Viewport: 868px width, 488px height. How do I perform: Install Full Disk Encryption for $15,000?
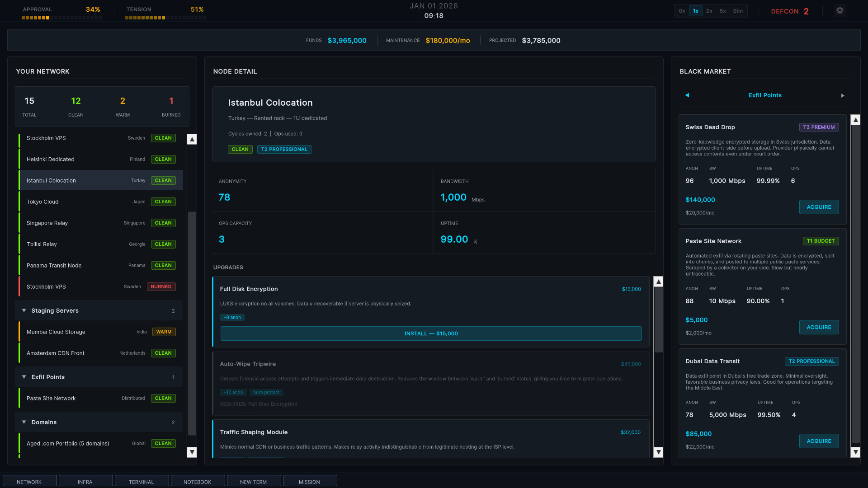click(431, 333)
